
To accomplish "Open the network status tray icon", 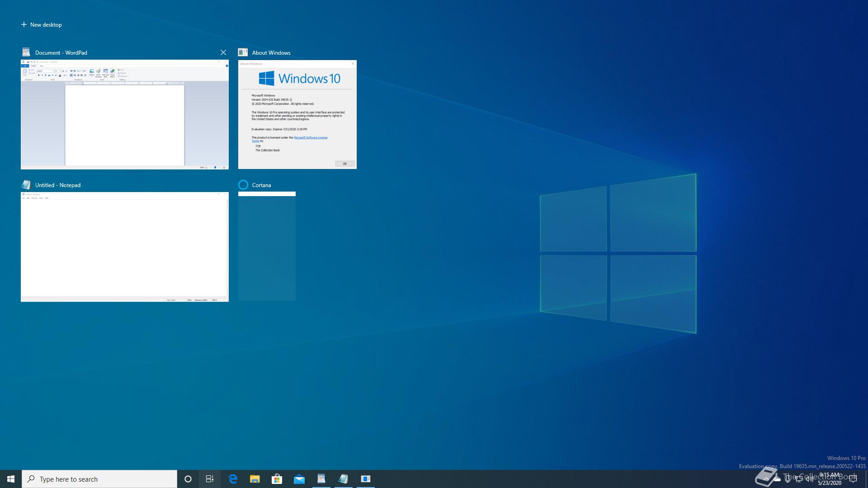I will click(798, 479).
